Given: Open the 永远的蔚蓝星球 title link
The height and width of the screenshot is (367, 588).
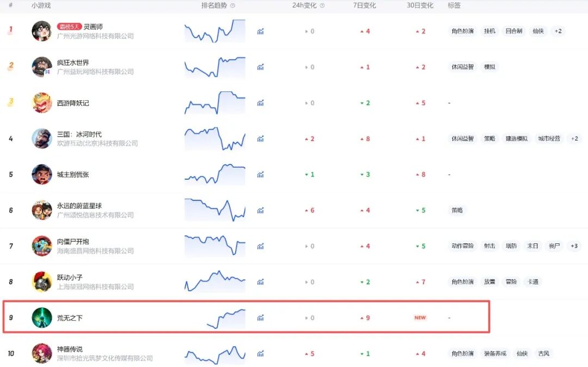Looking at the screenshot, I should click(79, 206).
